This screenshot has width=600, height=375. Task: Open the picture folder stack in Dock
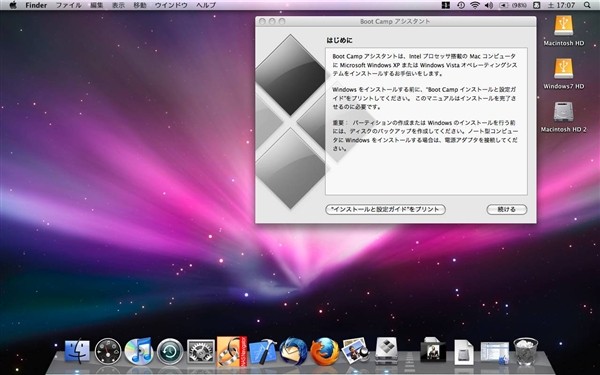433,351
